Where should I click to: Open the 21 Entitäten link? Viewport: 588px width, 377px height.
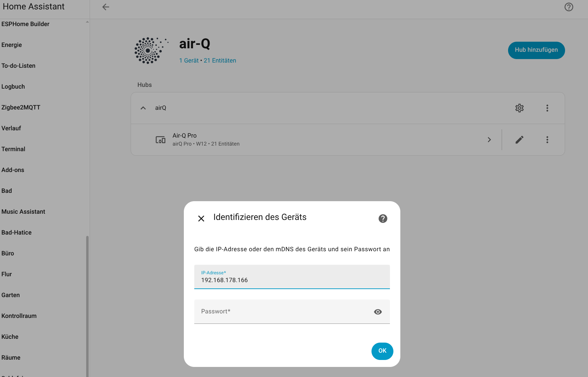coord(220,60)
